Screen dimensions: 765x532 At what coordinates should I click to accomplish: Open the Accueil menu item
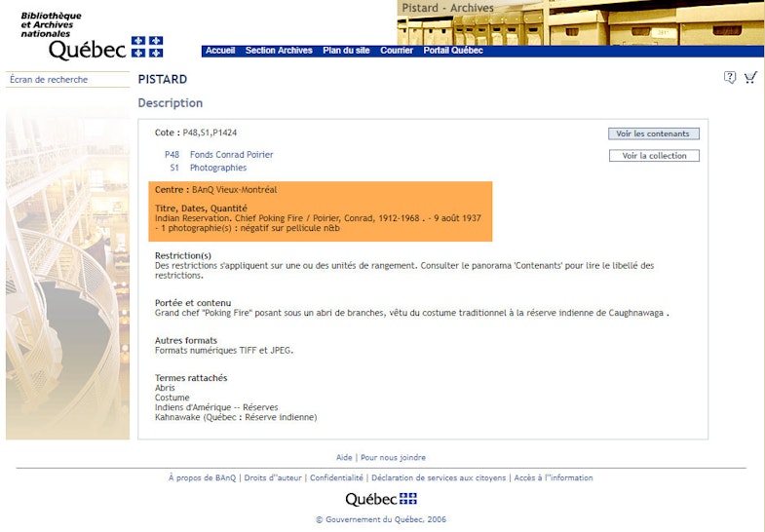point(220,51)
